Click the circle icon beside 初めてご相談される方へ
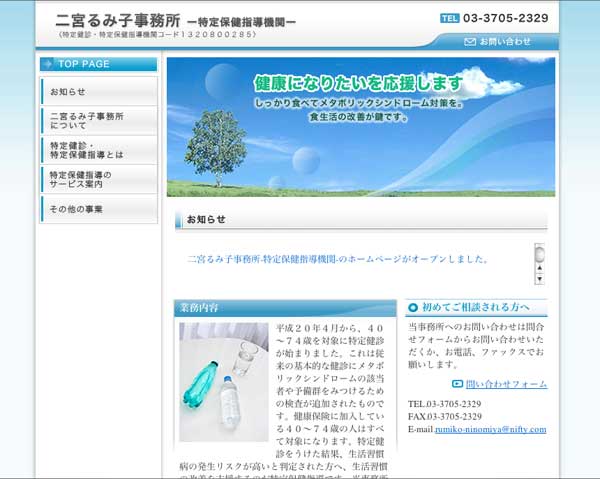Image resolution: width=600 pixels, height=479 pixels. click(x=414, y=308)
